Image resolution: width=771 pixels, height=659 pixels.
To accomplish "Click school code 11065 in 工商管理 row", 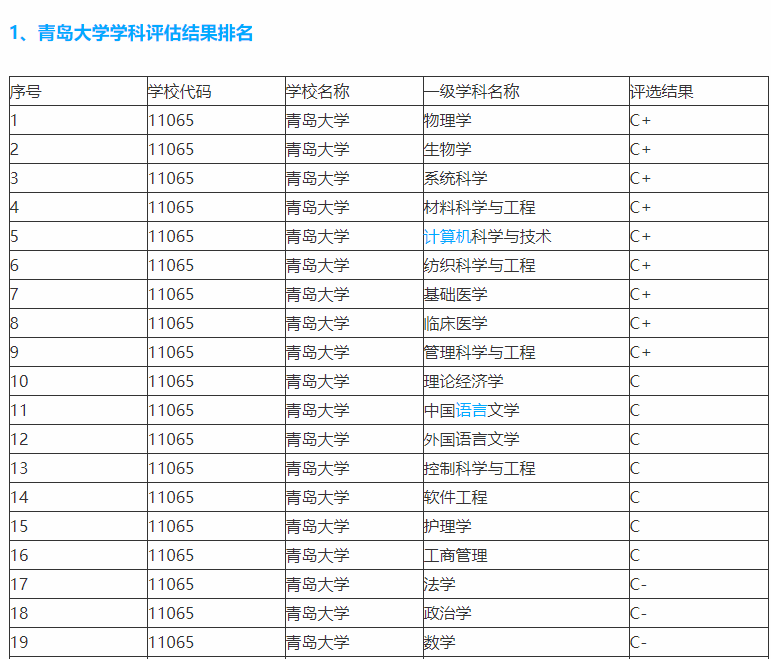I will tap(216, 555).
